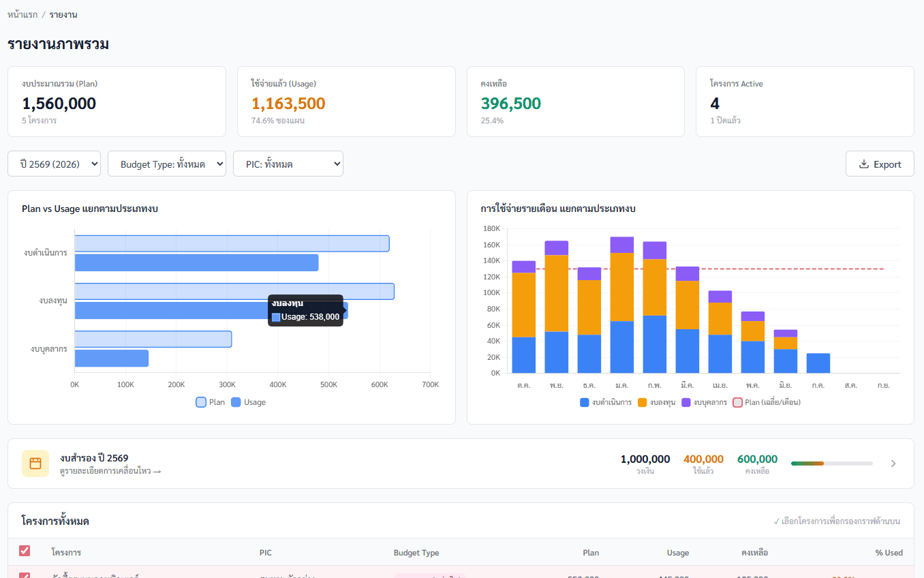Open reserve budget details via right chevron
This screenshot has height=578, width=924.
tap(893, 463)
